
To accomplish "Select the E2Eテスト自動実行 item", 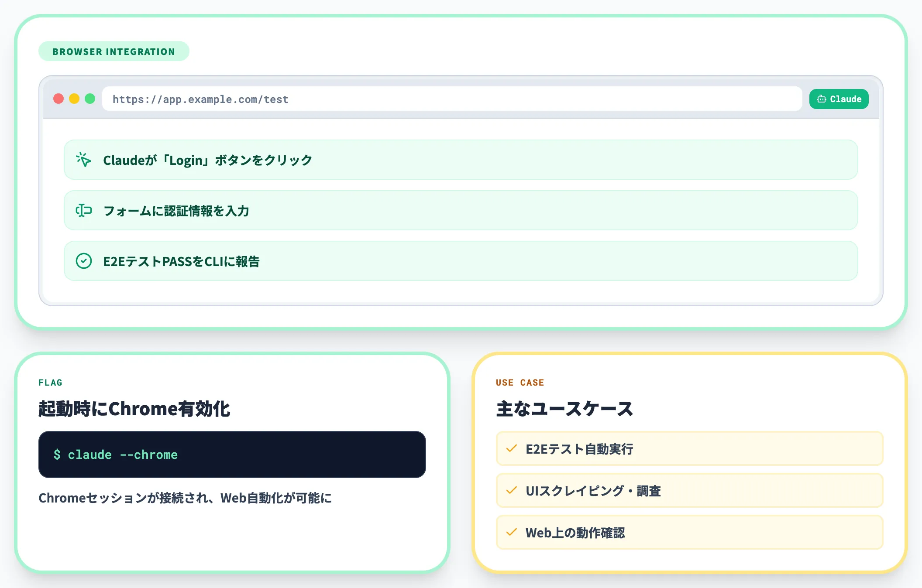I will click(689, 448).
